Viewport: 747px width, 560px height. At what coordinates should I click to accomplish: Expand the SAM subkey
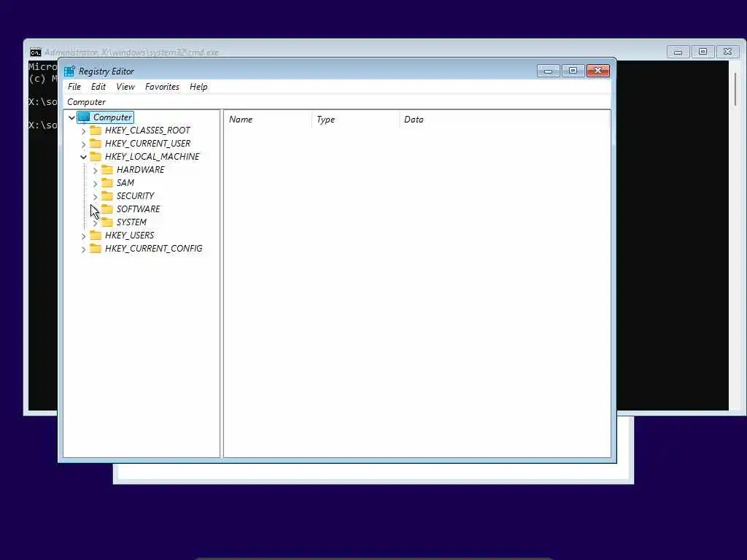tap(95, 183)
